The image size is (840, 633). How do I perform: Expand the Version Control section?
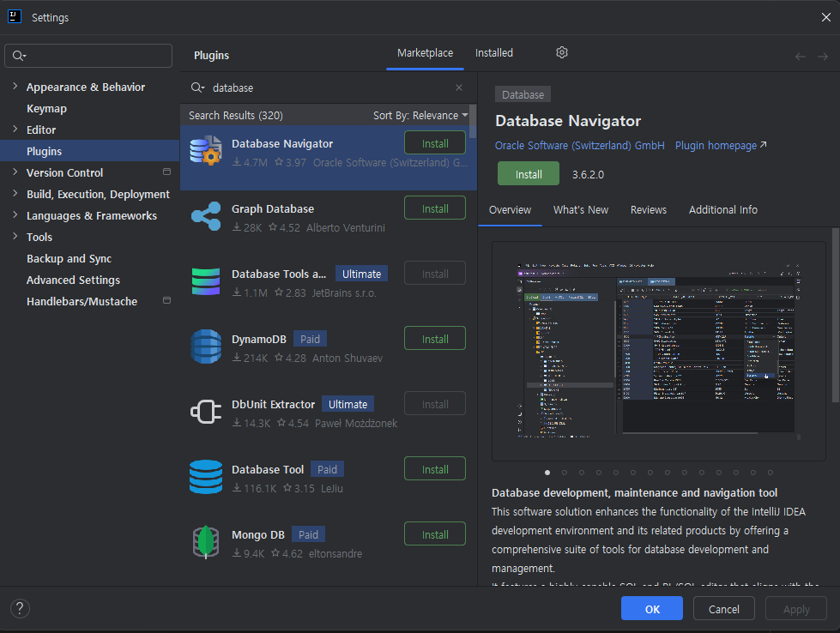click(x=15, y=172)
